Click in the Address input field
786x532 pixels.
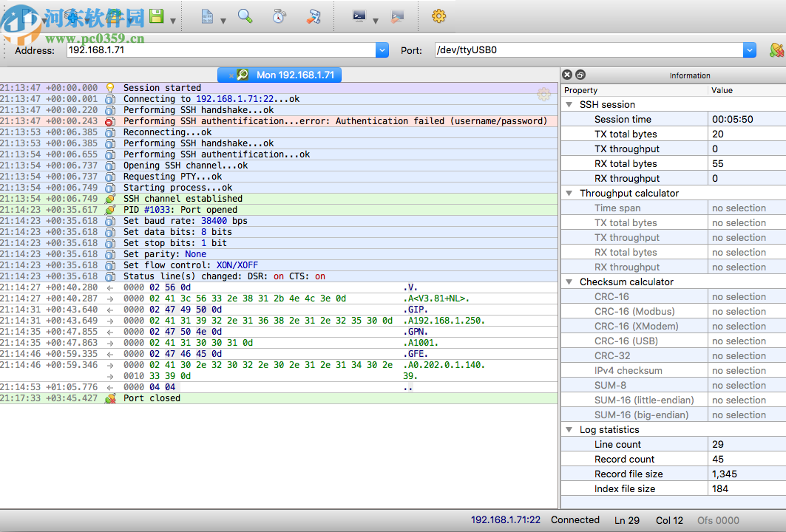220,50
